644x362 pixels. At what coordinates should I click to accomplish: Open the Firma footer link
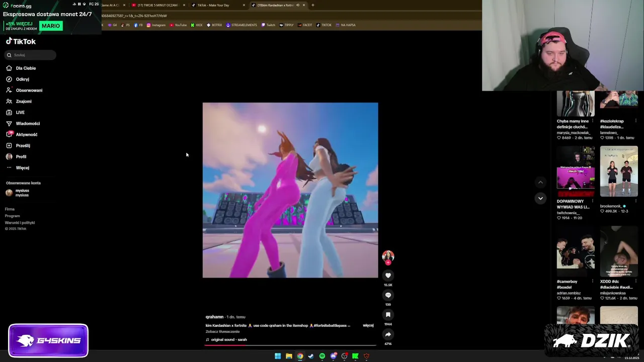(10, 209)
